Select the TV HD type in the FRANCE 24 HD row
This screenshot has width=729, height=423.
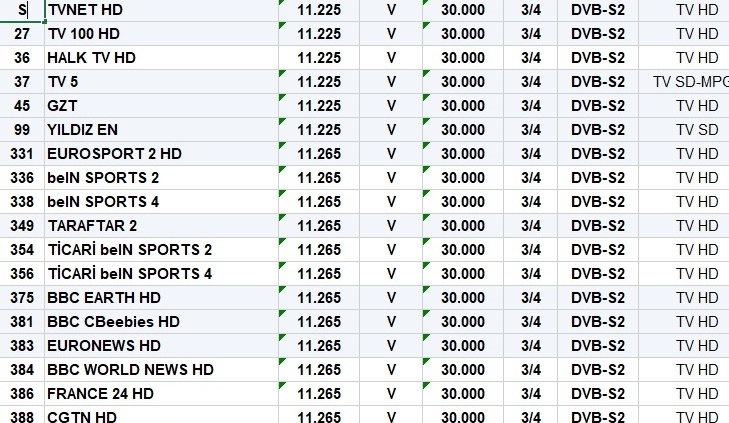point(684,394)
